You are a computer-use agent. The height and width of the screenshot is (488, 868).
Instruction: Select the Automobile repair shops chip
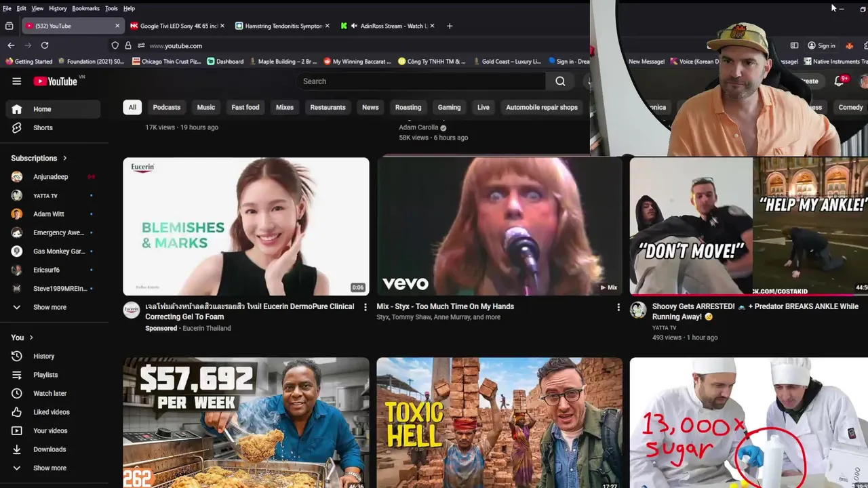(542, 107)
